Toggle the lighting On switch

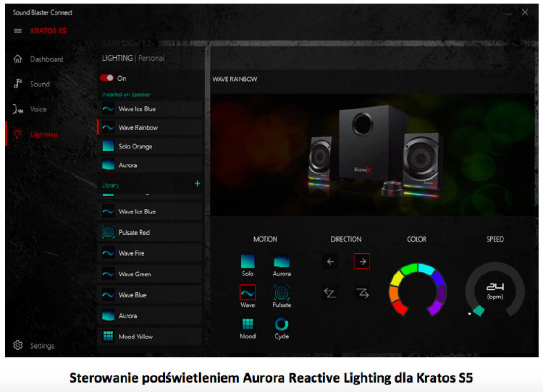pyautogui.click(x=106, y=78)
